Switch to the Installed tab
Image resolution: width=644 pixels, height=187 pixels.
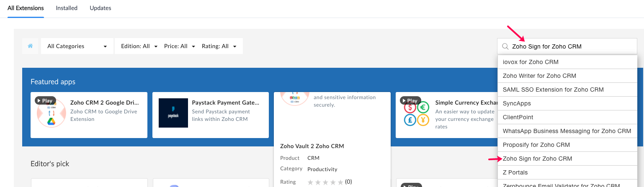[67, 8]
